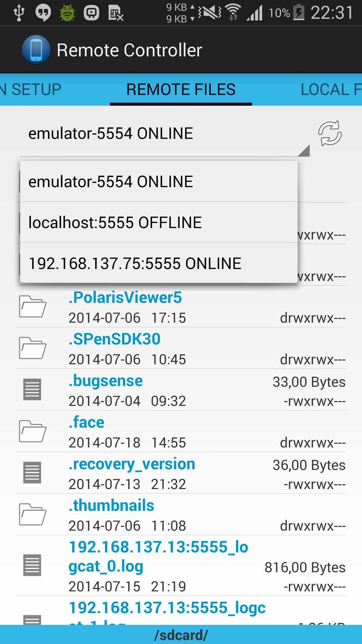Viewport: 362px width, 644px height.
Task: Tap the green Android bug notification icon
Action: click(x=67, y=13)
